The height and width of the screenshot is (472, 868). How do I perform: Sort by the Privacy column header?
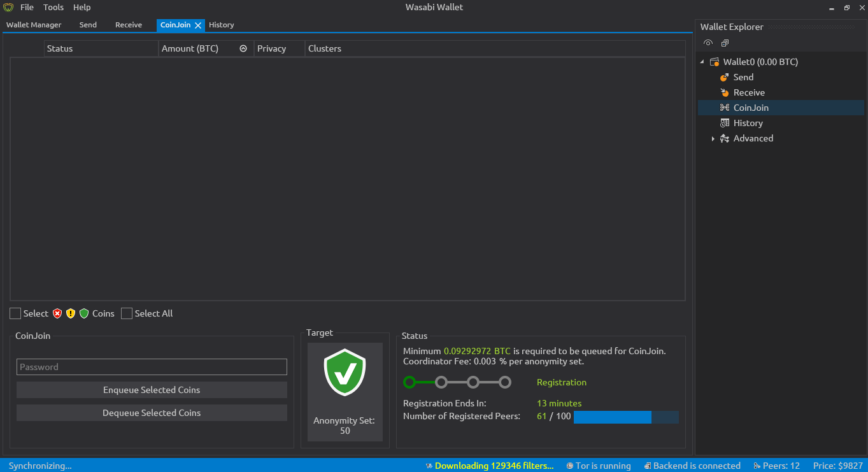pos(280,48)
